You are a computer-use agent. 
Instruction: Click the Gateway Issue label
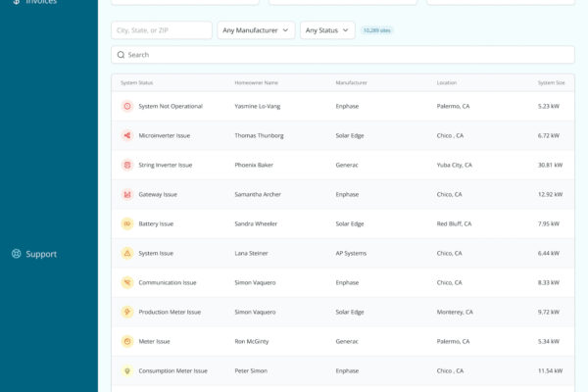click(158, 194)
